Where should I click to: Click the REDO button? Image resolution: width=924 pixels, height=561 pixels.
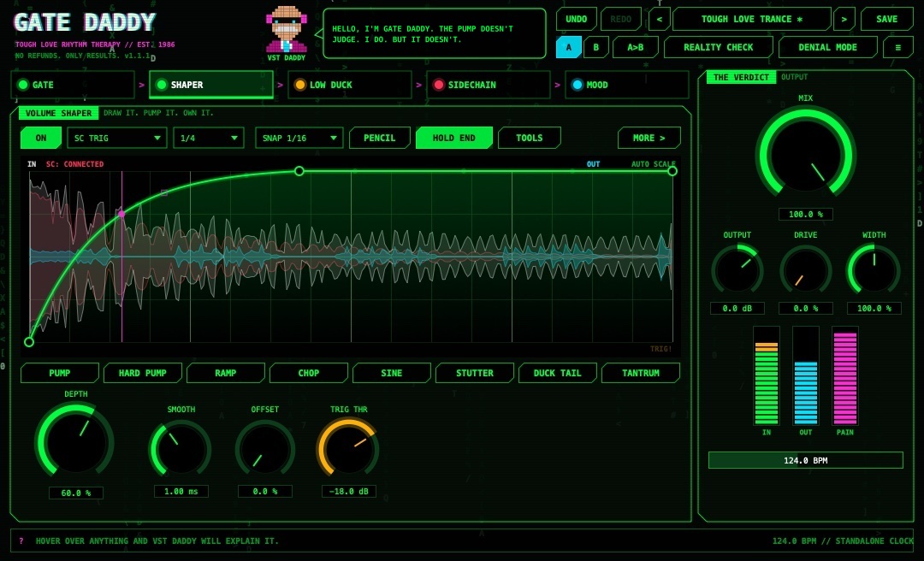click(620, 20)
